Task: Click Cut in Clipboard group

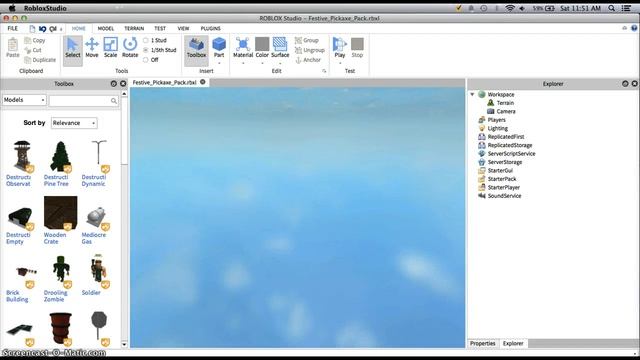Action: [33, 50]
